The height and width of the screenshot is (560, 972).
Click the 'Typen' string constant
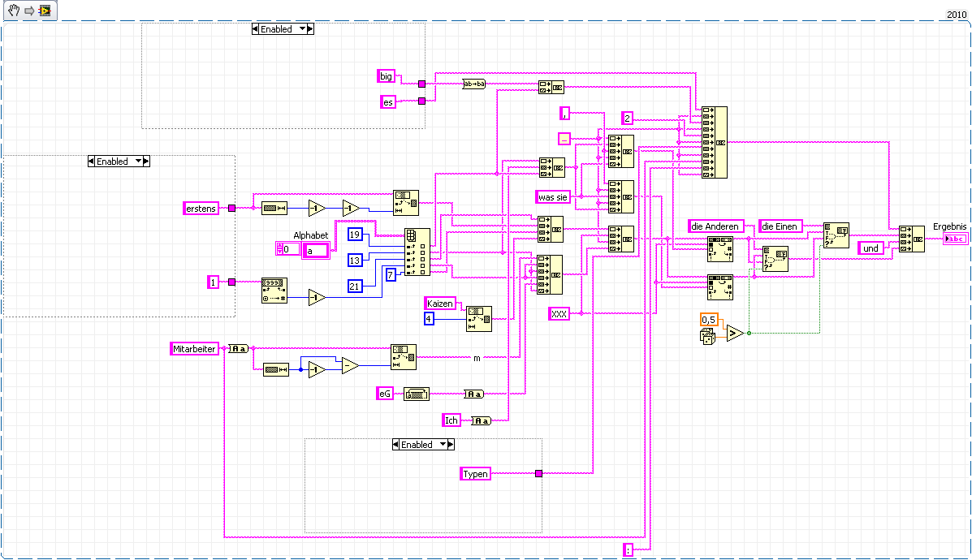[476, 475]
